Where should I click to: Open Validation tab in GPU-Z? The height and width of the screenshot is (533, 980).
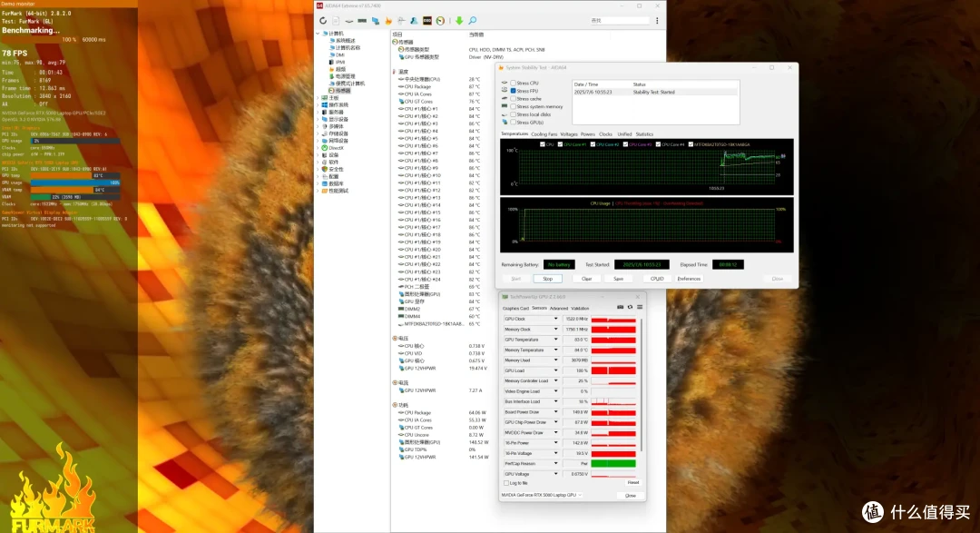pyautogui.click(x=580, y=308)
